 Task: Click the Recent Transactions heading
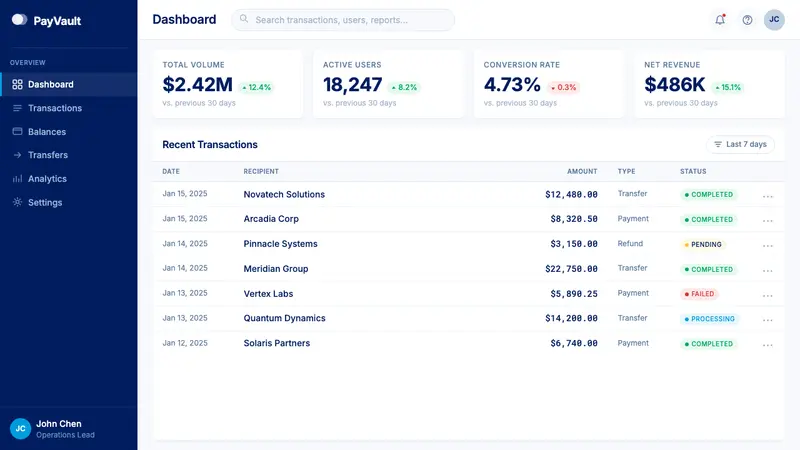coord(210,144)
